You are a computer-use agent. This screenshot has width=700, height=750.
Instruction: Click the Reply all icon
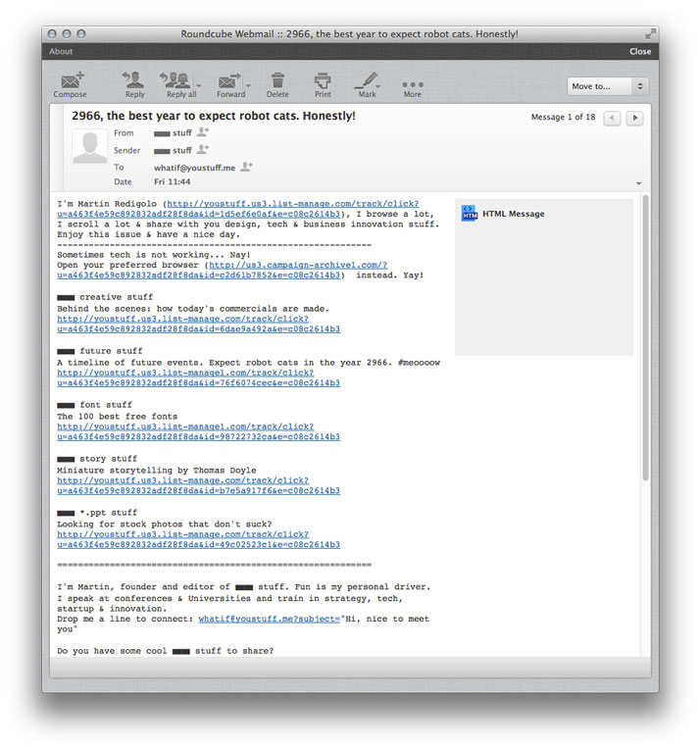tap(178, 85)
